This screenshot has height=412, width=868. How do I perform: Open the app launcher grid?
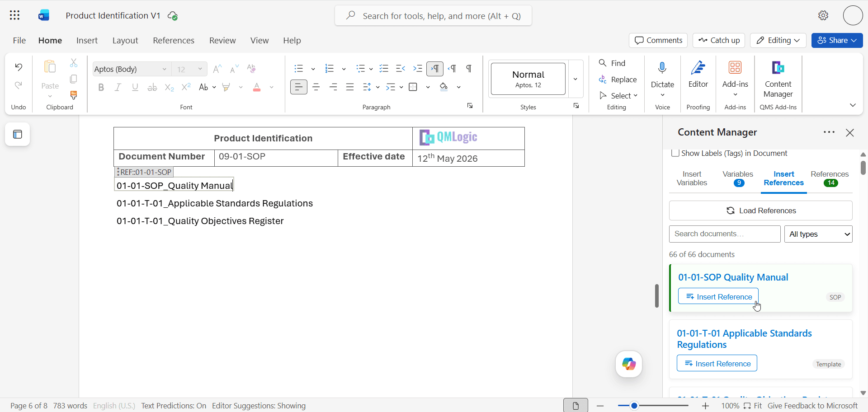tap(14, 15)
